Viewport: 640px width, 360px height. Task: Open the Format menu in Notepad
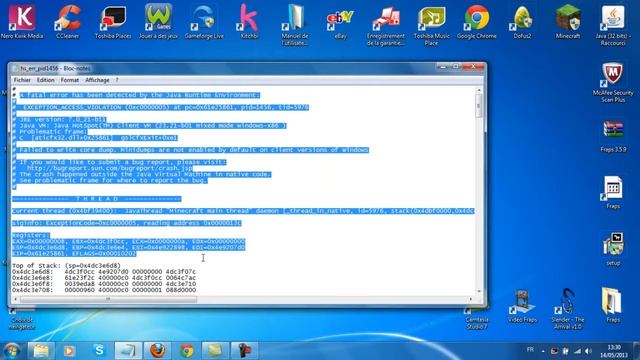[x=69, y=80]
